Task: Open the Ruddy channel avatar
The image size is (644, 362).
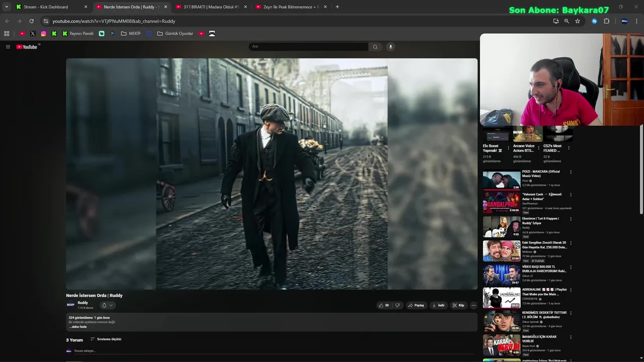Action: click(x=70, y=305)
